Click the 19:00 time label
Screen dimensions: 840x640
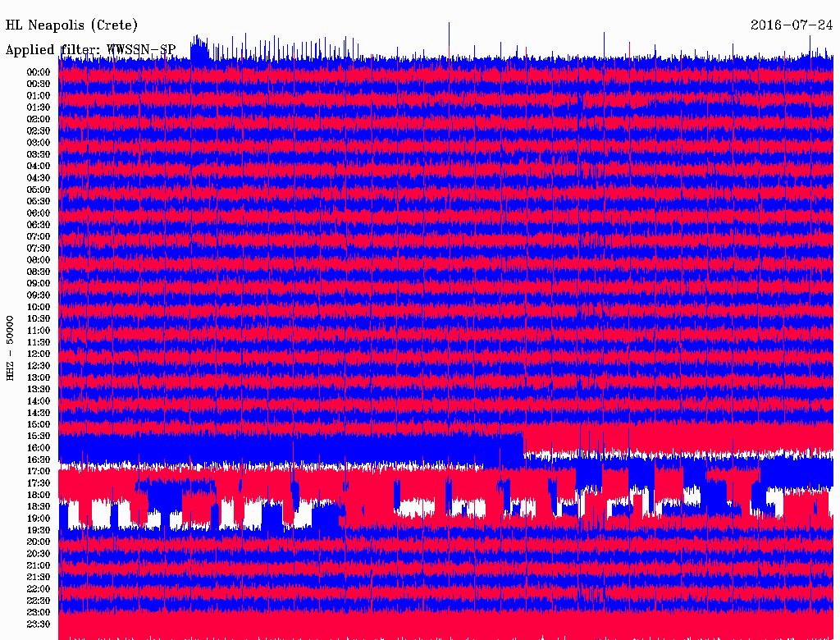39,519
